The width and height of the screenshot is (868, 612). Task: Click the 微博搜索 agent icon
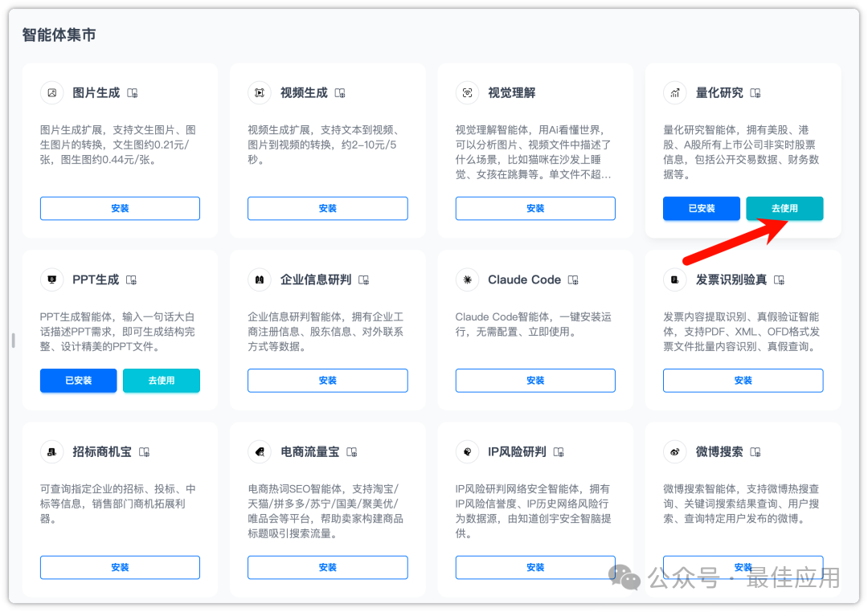point(674,451)
